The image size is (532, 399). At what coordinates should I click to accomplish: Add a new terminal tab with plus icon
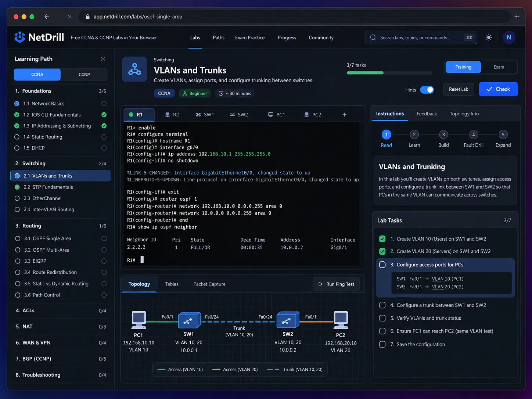345,115
